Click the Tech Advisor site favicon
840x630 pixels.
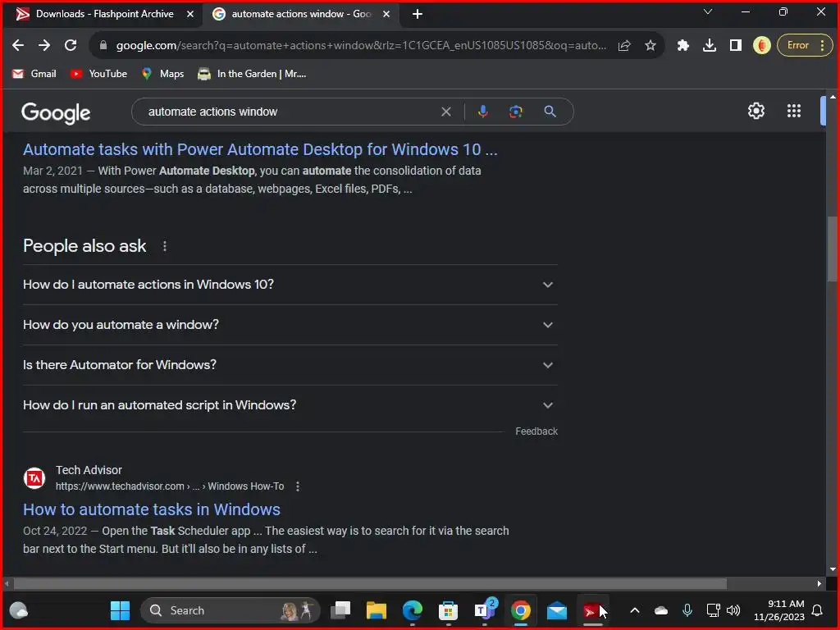point(34,478)
